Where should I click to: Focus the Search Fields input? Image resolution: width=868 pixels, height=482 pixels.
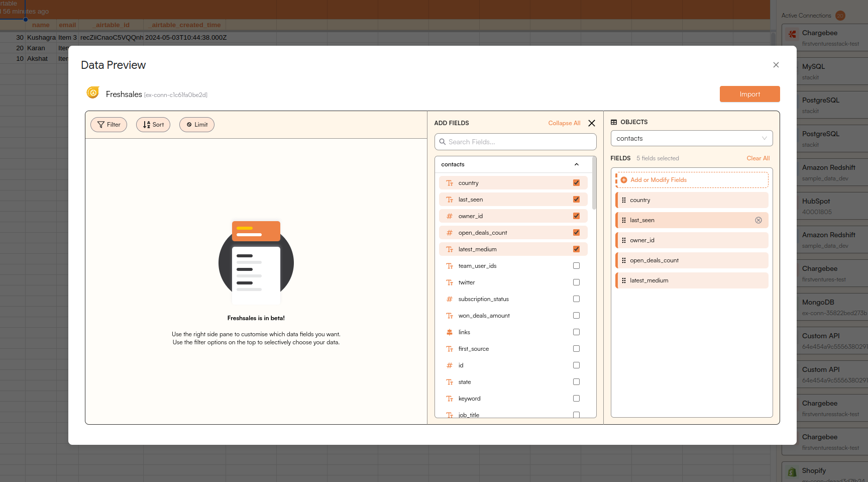pos(515,142)
